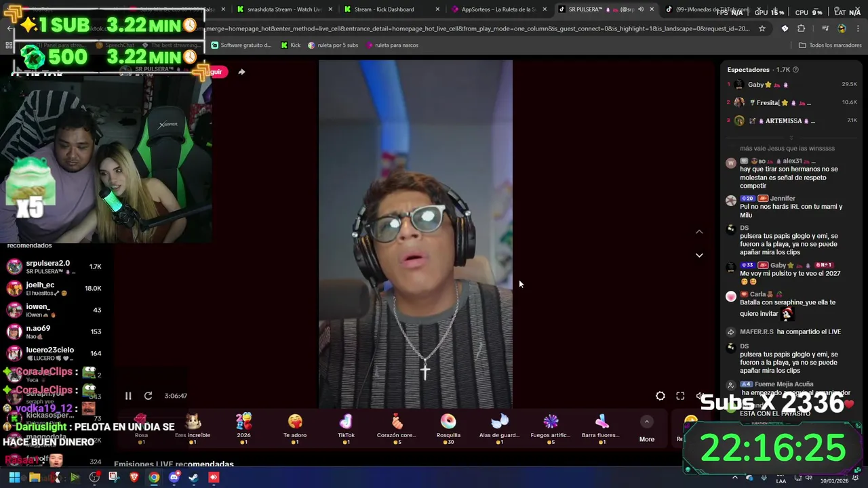
Task: Bookmark this page with the star icon
Action: [x=762, y=28]
